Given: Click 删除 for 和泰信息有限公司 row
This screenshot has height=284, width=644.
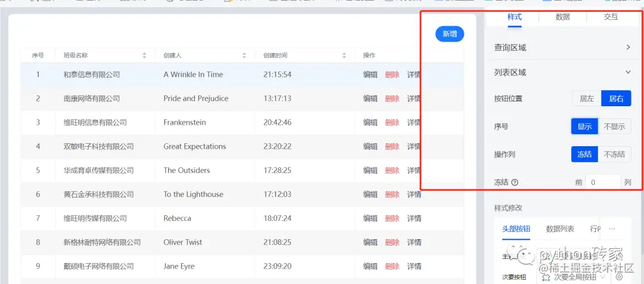Looking at the screenshot, I should coord(392,75).
